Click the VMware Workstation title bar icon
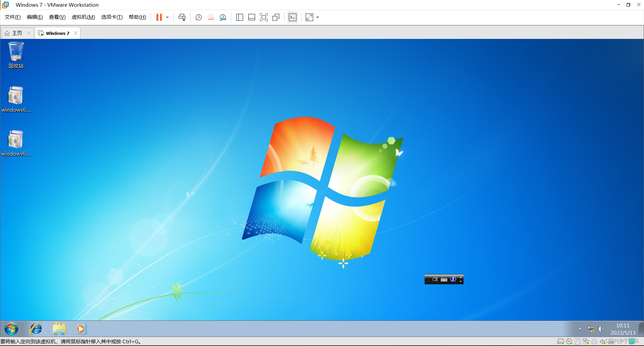 (x=5, y=5)
